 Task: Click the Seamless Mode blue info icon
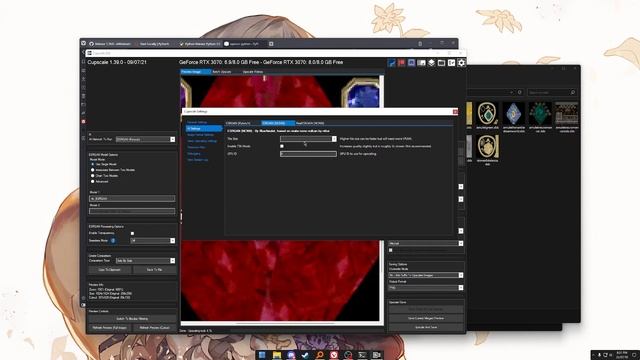[113, 240]
